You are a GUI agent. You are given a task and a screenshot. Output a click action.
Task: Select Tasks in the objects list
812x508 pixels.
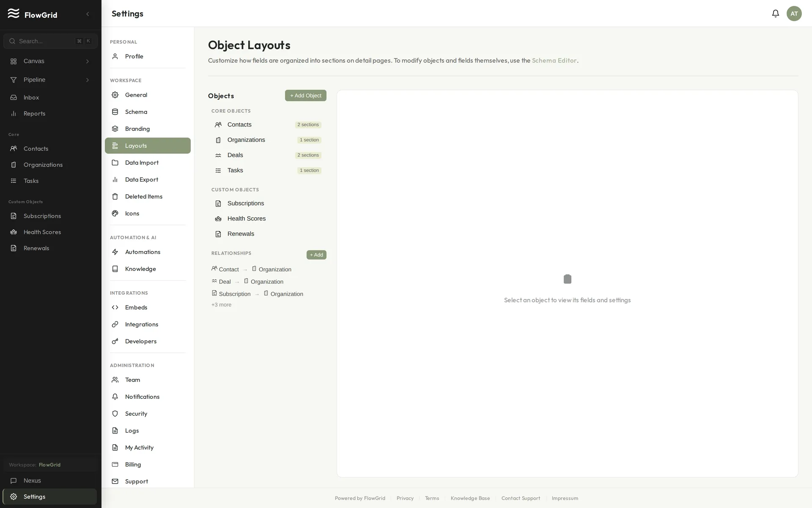268,171
